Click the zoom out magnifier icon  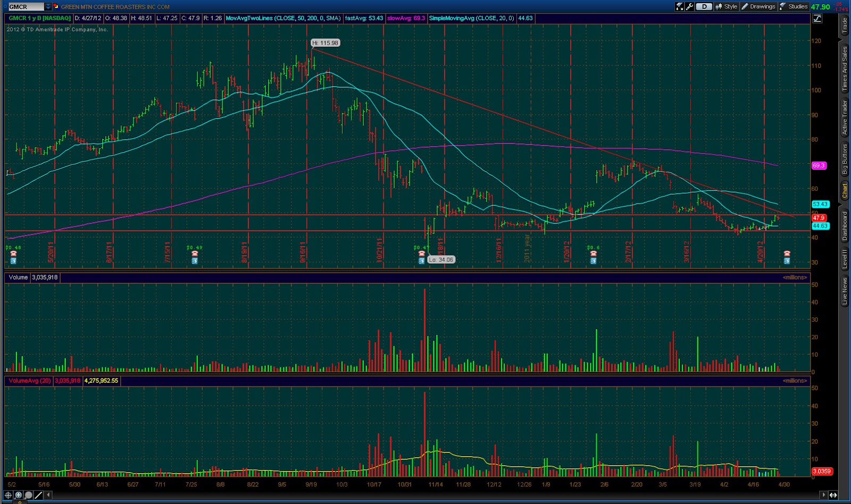click(x=28, y=495)
